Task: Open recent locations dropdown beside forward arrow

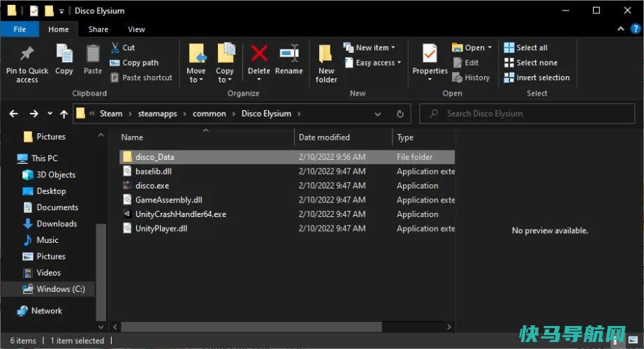Action: tap(50, 114)
